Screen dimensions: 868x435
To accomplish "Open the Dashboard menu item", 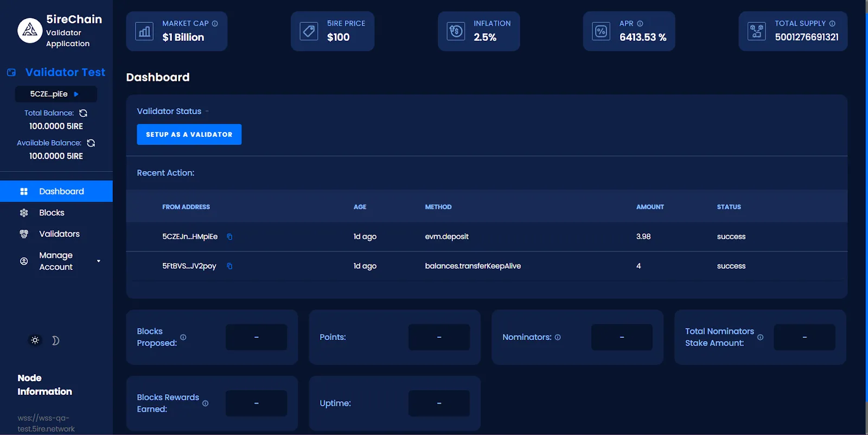I will point(56,191).
